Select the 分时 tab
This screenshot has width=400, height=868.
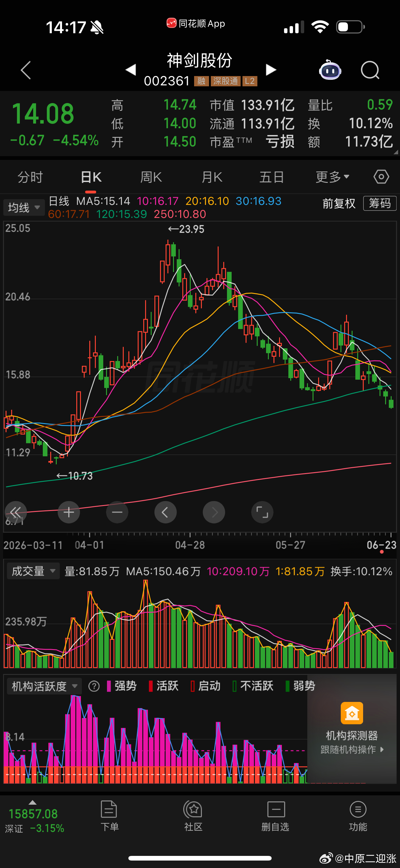pyautogui.click(x=30, y=177)
